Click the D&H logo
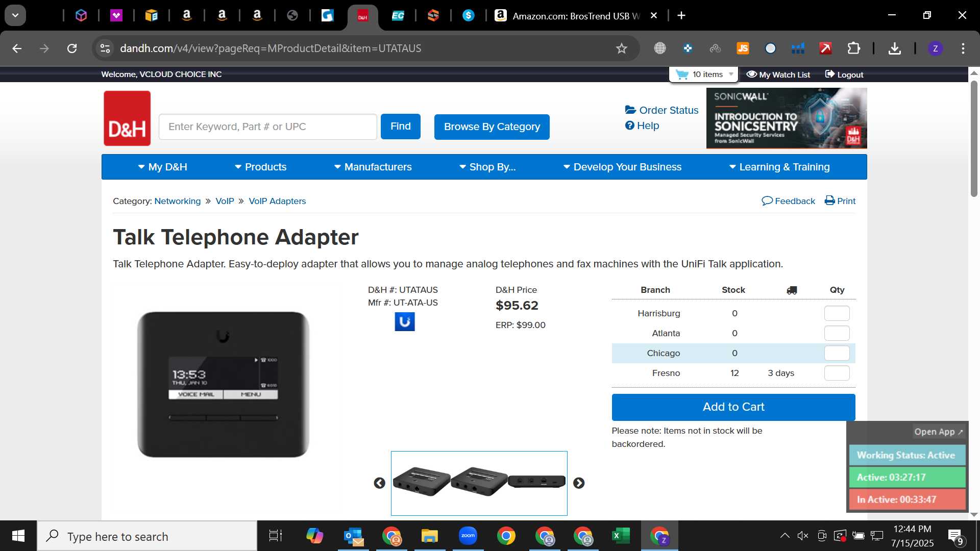Screen dimensions: 980x551 pos(127,118)
